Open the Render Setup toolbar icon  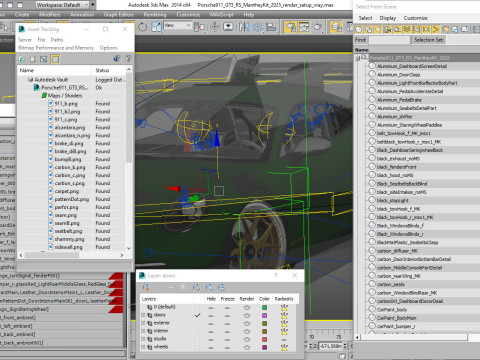tap(290, 27)
